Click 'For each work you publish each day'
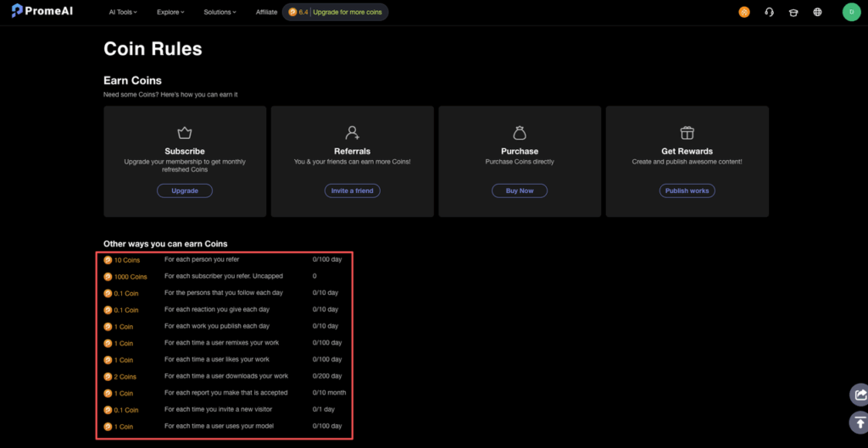 [217, 326]
